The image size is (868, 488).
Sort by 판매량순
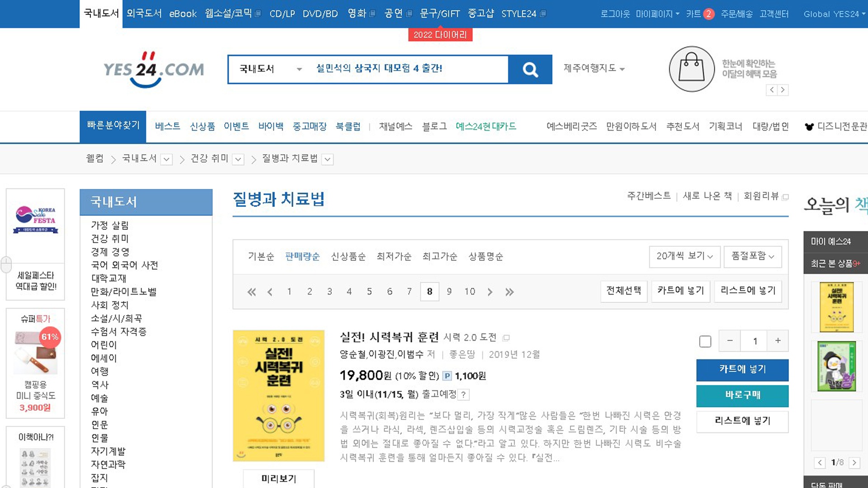coord(302,257)
